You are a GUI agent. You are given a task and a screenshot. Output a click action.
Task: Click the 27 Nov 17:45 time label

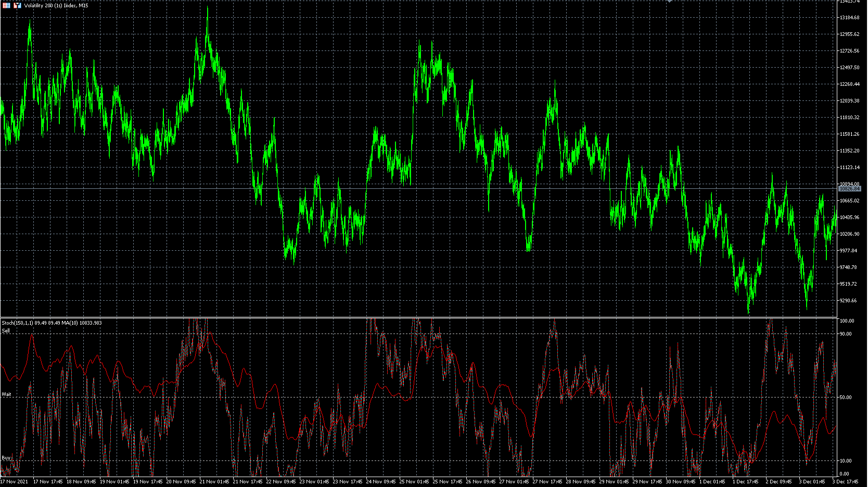tap(547, 482)
